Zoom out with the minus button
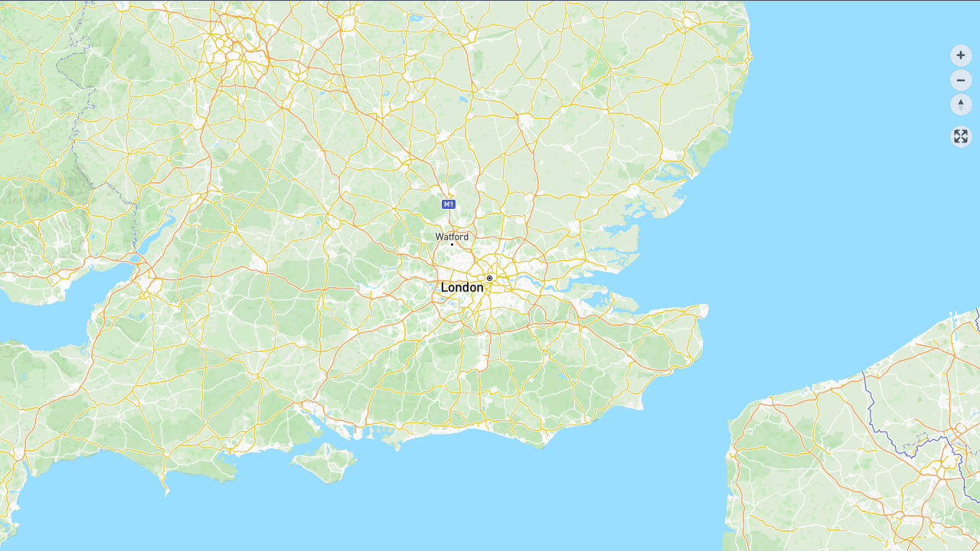 pos(961,80)
